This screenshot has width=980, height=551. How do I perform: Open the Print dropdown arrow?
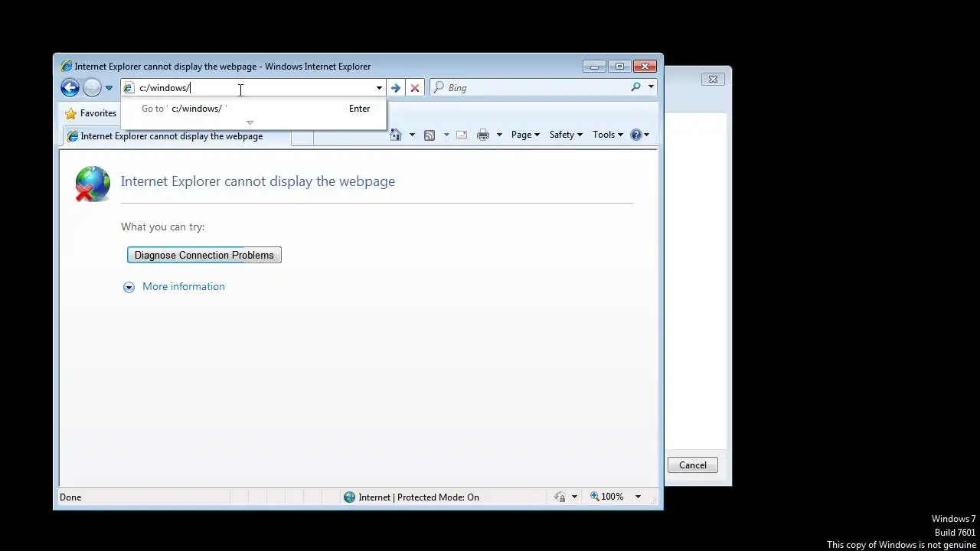(x=499, y=135)
